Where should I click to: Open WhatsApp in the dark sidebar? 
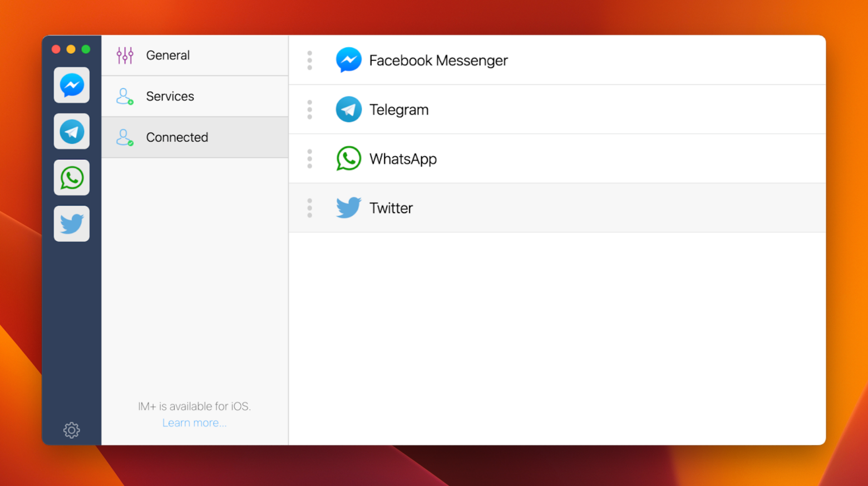tap(72, 177)
